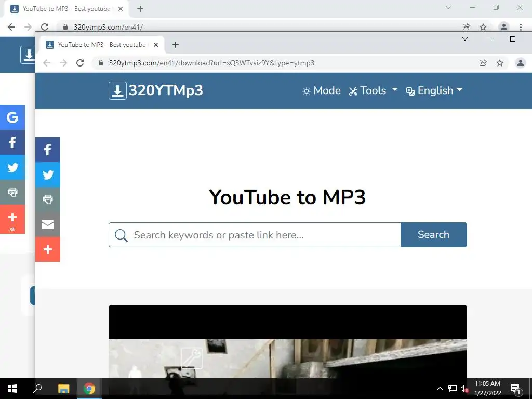This screenshot has width=532, height=399.
Task: Reload page in back Chrome window
Action: point(45,27)
